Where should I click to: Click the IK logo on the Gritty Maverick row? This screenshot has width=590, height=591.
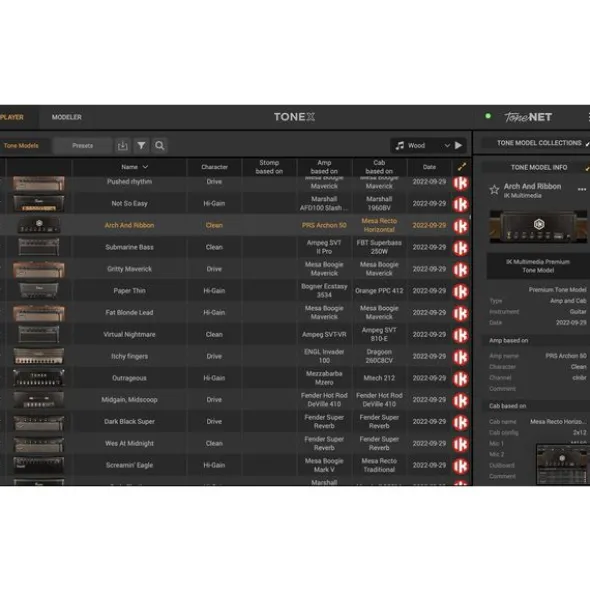(461, 270)
